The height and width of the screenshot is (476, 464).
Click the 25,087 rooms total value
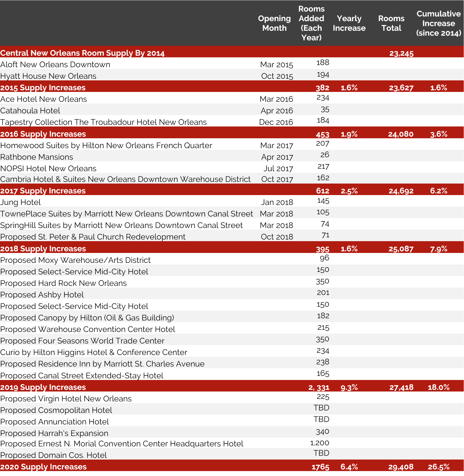click(401, 249)
